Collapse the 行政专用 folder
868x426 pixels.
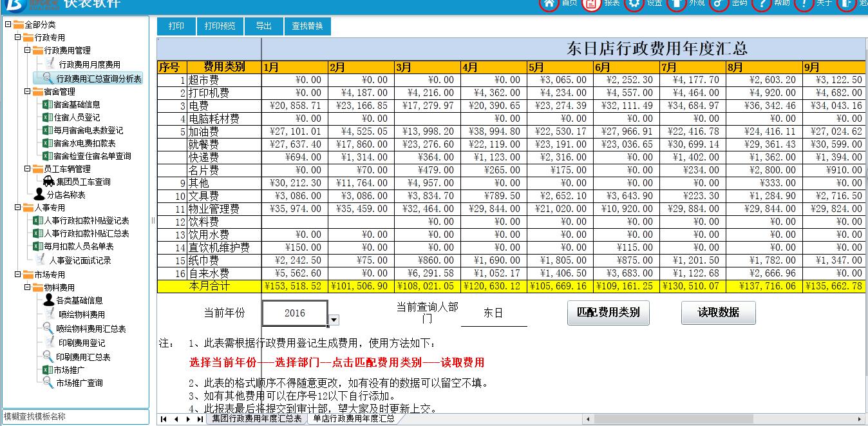click(x=18, y=37)
